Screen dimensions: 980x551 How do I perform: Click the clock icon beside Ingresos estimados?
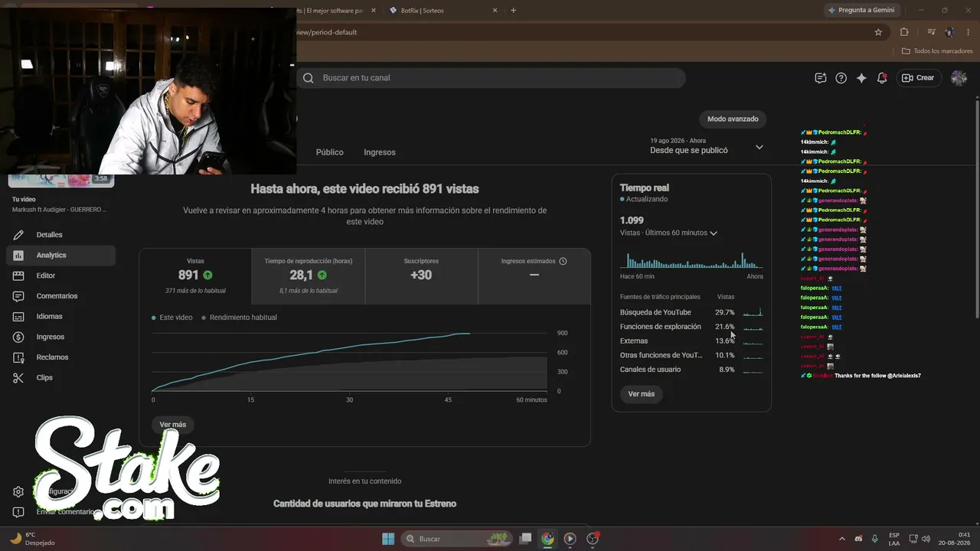click(563, 261)
